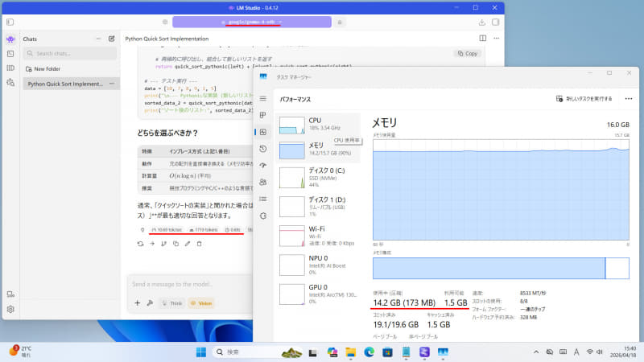Open LM Studio taskbar icon
This screenshot has width=644, height=362.
(x=424, y=352)
